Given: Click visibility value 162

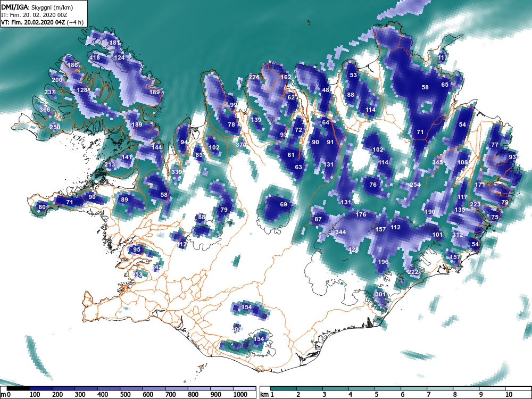Looking at the screenshot, I should point(286,77).
